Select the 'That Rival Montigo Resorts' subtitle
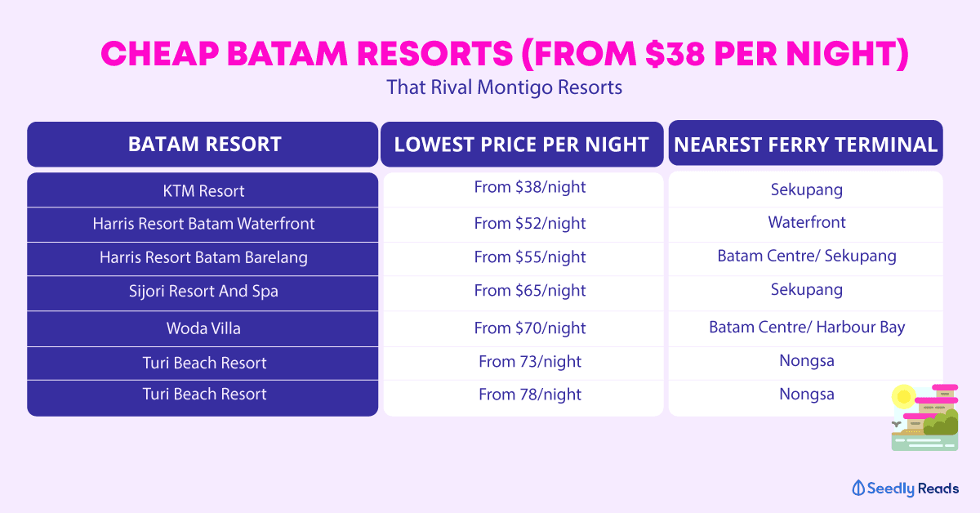 pyautogui.click(x=504, y=87)
